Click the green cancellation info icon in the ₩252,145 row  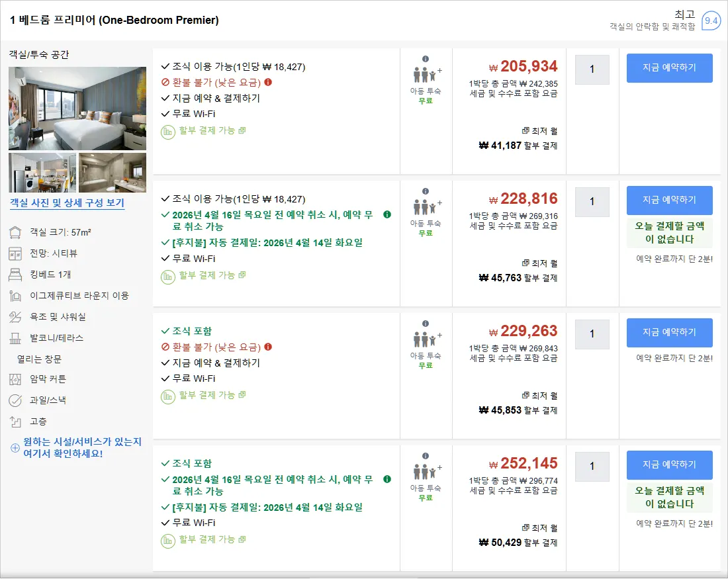click(387, 479)
